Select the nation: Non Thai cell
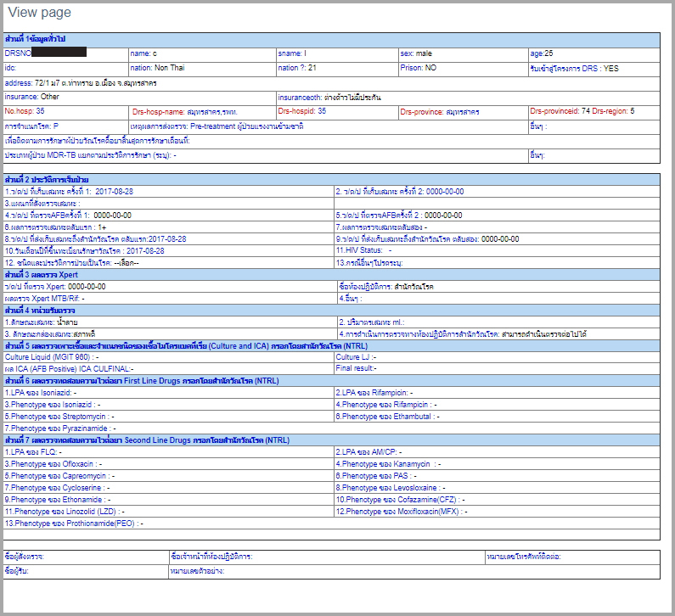675x616 pixels. (155, 67)
